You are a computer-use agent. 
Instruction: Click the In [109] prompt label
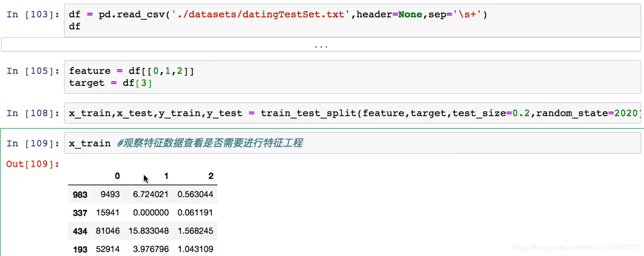point(33,143)
